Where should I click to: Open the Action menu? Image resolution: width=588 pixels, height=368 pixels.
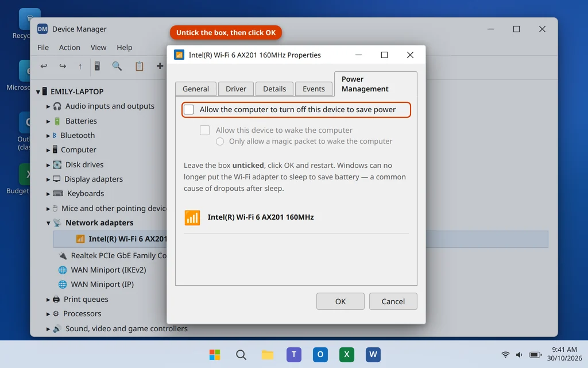coord(69,47)
